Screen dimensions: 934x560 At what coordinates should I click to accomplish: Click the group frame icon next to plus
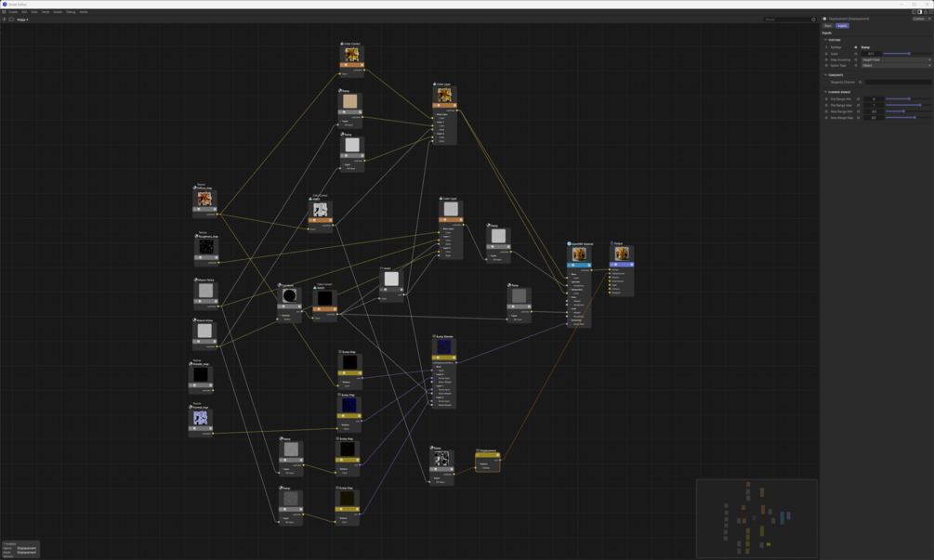(11, 20)
